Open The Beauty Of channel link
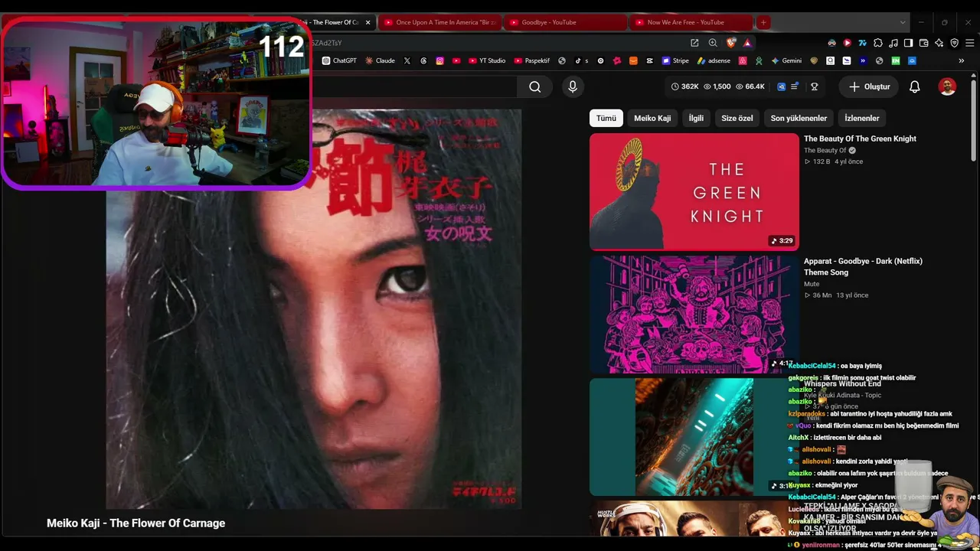 [825, 151]
